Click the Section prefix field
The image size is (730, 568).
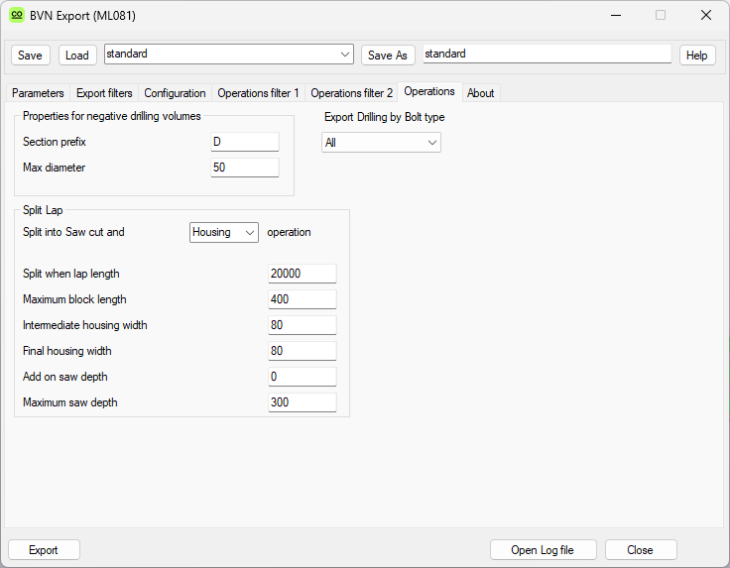click(x=244, y=142)
